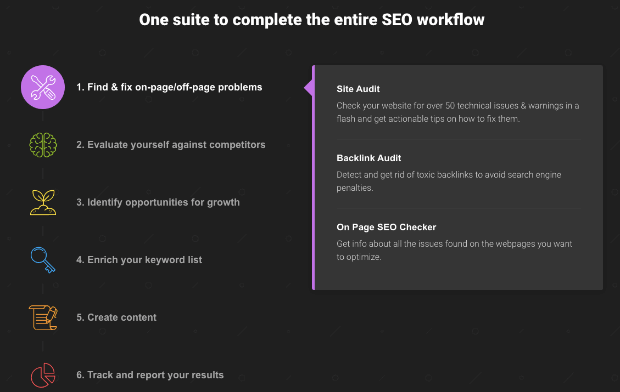Open the Backlink Audit tool link
The image size is (620, 392).
coord(369,158)
